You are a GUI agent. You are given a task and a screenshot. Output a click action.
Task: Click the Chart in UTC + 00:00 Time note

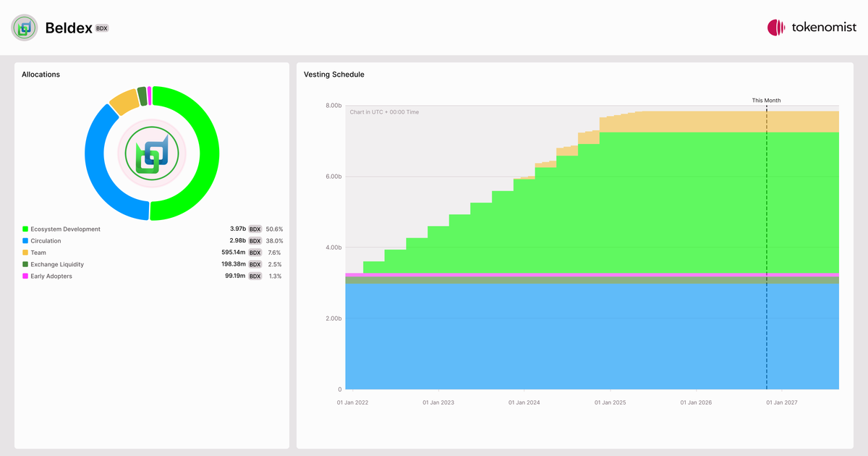[384, 112]
